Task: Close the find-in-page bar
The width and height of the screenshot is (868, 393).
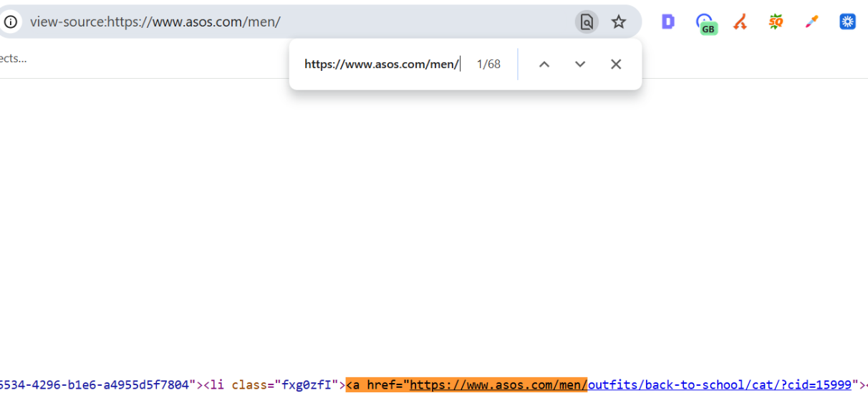Action: pos(616,64)
